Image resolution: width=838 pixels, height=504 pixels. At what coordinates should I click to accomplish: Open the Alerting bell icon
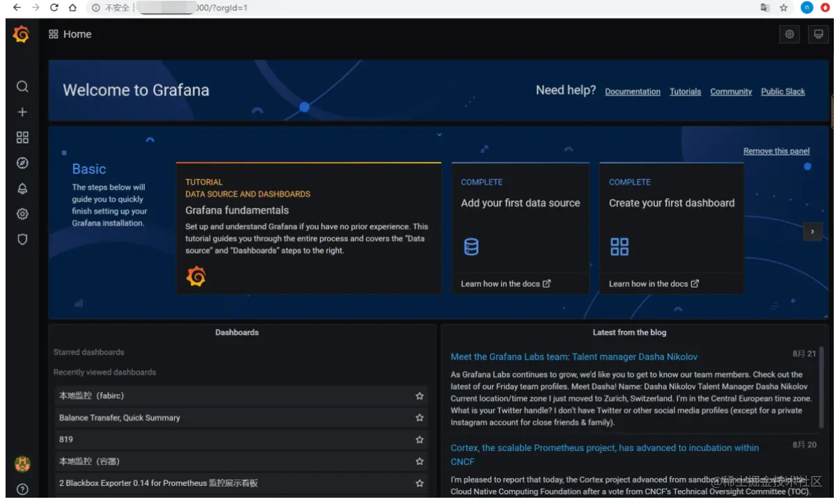coord(22,189)
